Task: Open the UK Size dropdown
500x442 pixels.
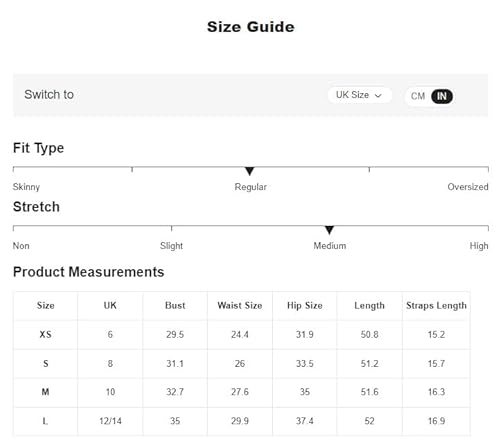Action: point(359,95)
